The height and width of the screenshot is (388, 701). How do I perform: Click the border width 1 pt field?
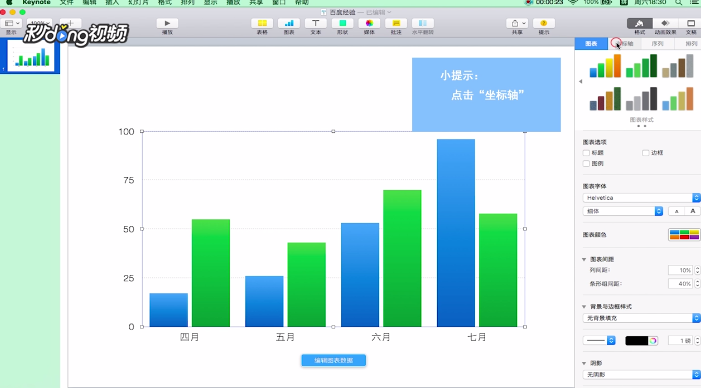click(680, 341)
